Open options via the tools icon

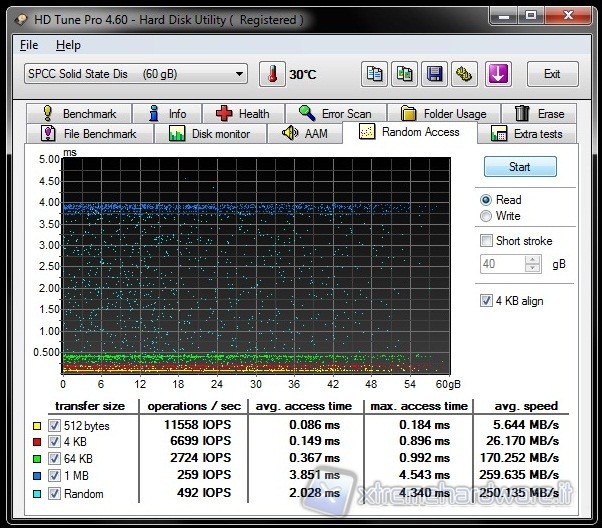(x=465, y=74)
